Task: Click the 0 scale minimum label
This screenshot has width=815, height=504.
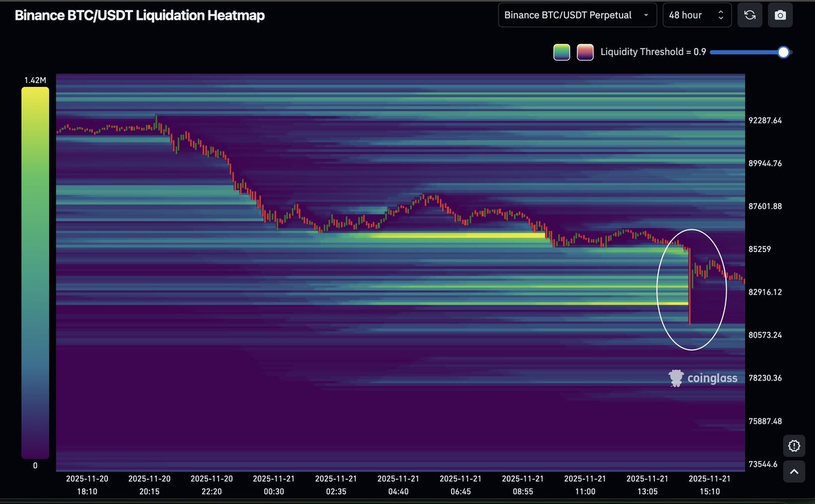Action: pos(36,466)
